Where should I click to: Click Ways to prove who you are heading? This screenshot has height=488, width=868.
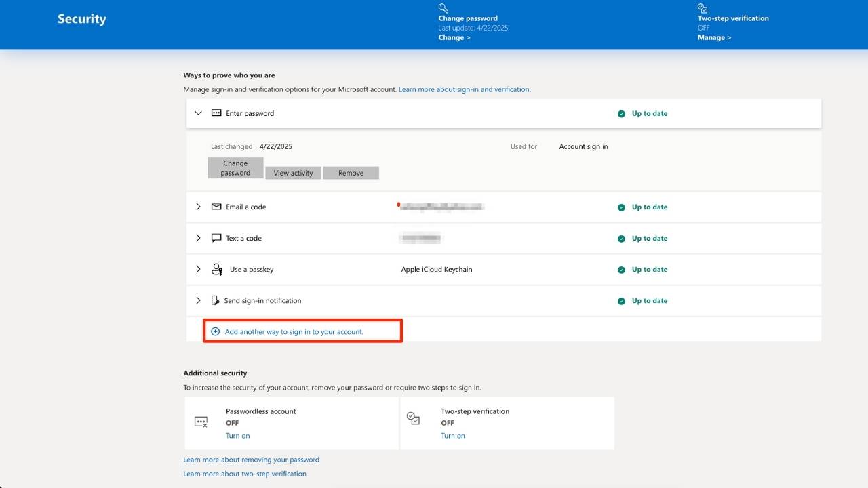click(229, 75)
